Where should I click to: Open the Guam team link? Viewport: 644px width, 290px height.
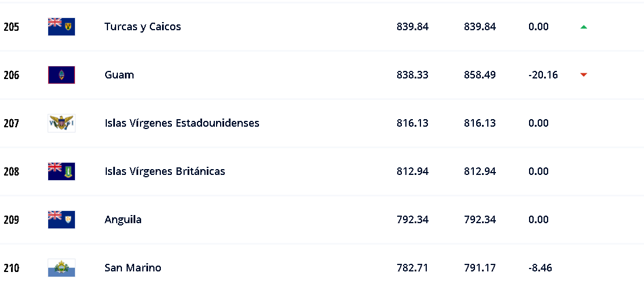119,75
